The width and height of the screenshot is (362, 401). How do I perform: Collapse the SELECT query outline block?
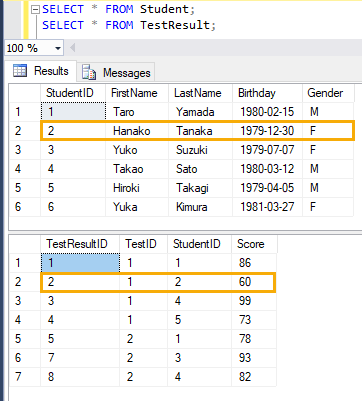[x=35, y=10]
